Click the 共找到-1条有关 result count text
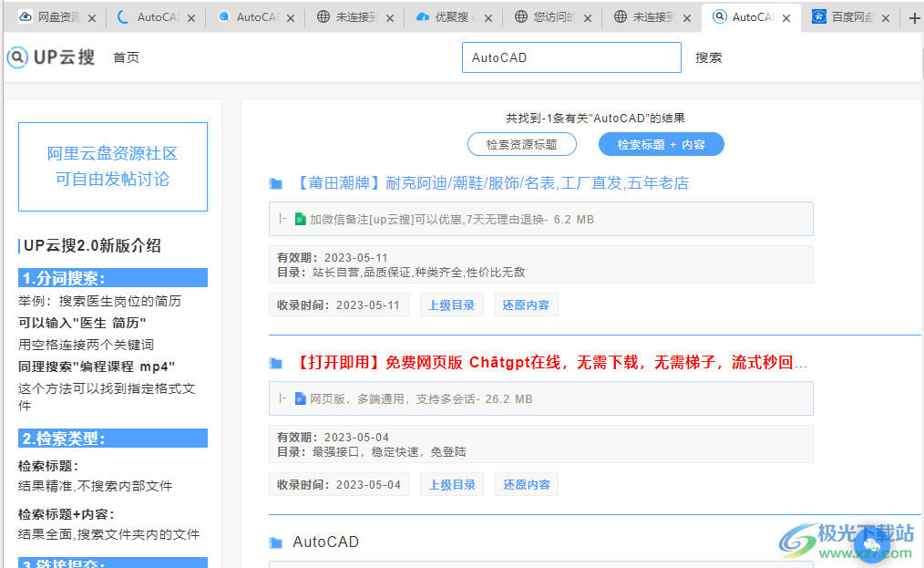 [x=595, y=118]
